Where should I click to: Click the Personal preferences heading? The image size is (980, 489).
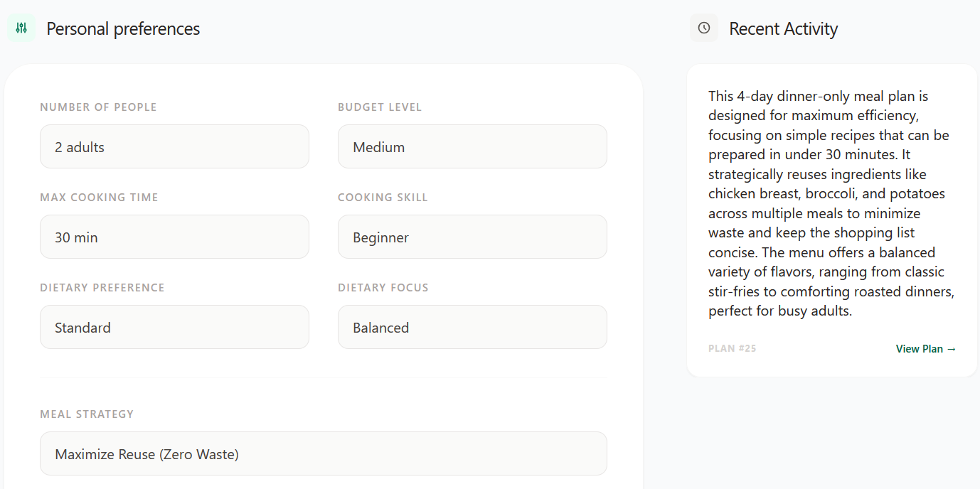[x=123, y=29]
